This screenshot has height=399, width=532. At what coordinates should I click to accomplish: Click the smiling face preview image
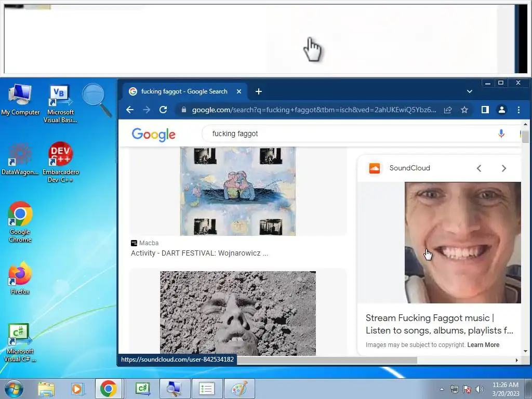(x=463, y=242)
